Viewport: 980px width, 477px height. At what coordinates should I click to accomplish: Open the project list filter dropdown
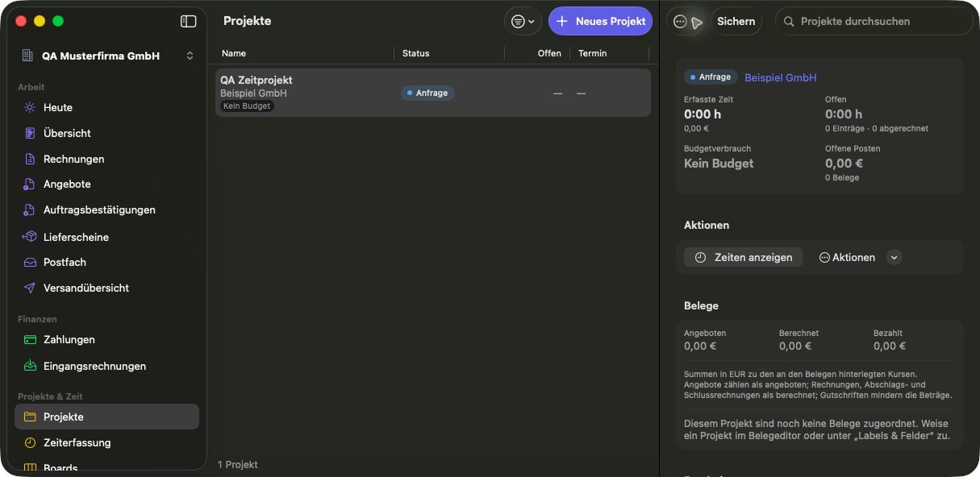[523, 21]
